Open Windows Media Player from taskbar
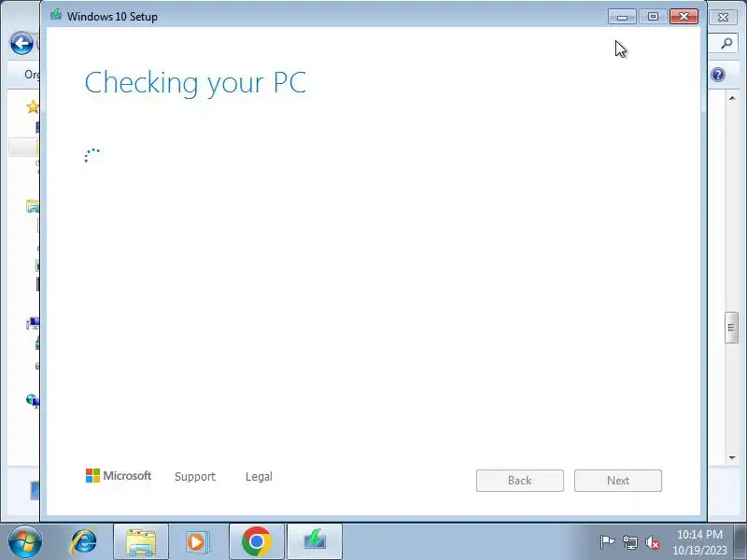This screenshot has width=747, height=560. tap(197, 542)
